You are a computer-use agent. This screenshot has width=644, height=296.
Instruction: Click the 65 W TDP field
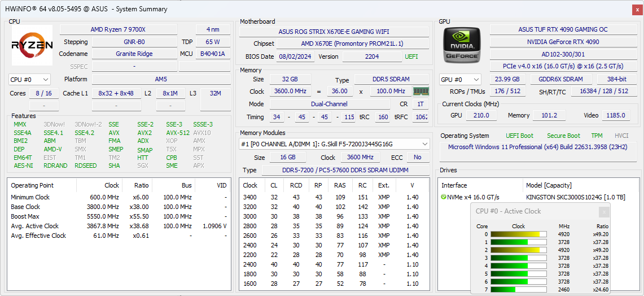(x=213, y=42)
